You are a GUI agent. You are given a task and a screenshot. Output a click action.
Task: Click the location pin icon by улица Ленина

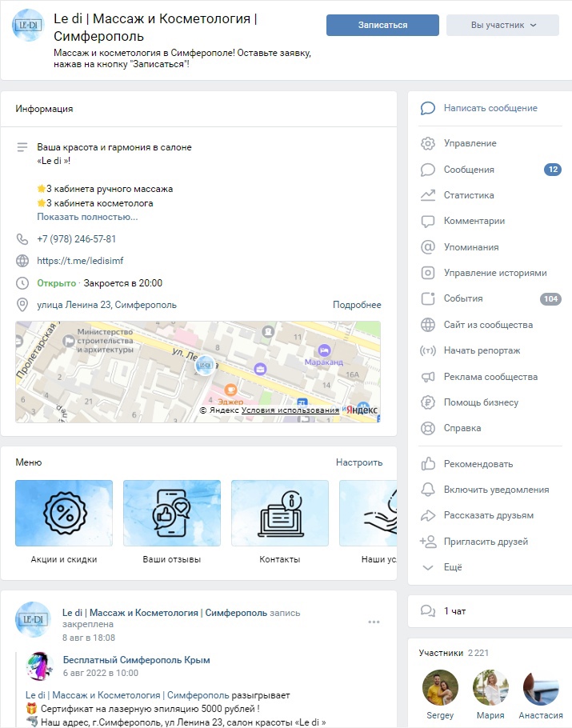point(22,305)
